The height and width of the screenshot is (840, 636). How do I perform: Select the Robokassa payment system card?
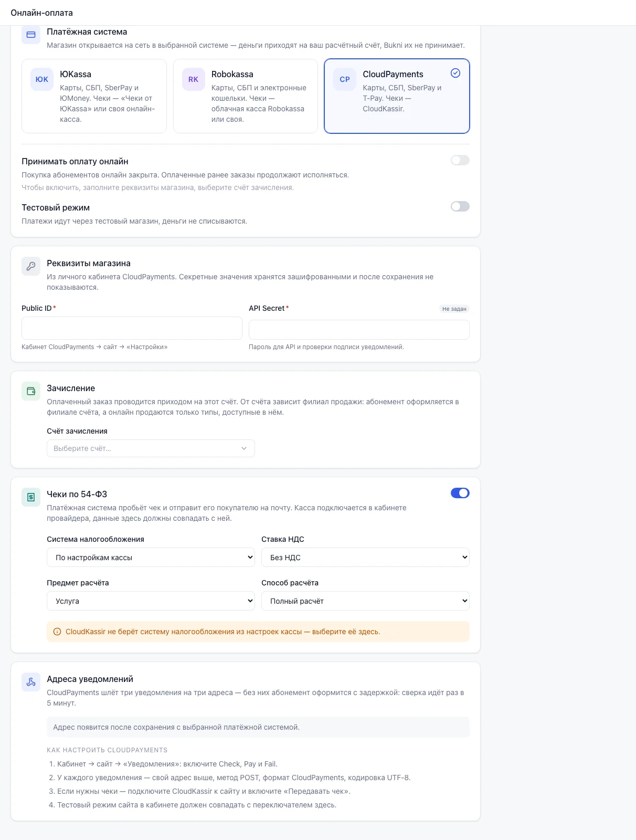[x=246, y=96]
